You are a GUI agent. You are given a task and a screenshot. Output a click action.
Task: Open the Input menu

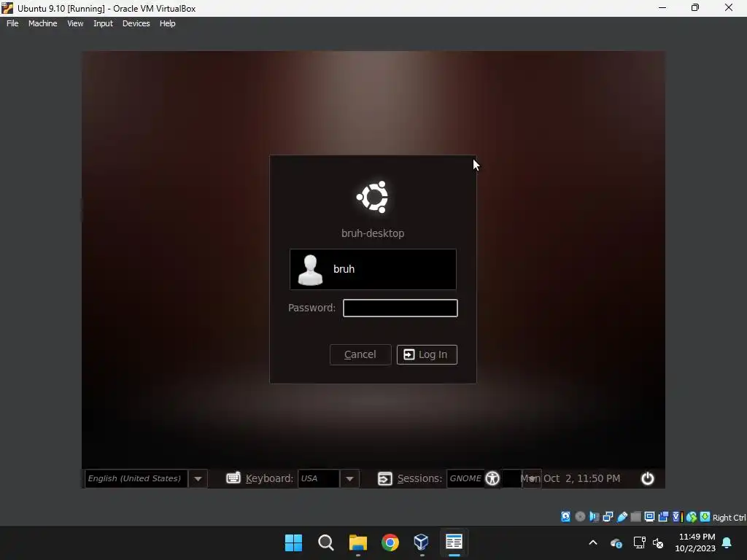click(x=103, y=23)
